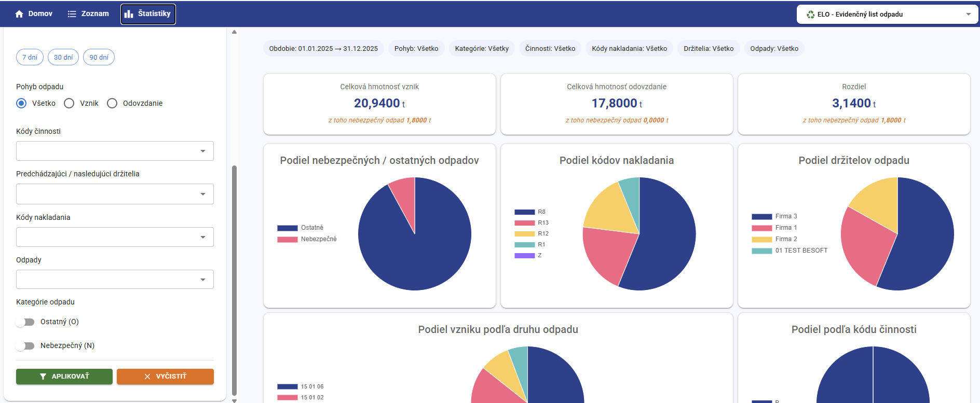Open the Kódy činnosti dropdown
The width and height of the screenshot is (980, 403).
point(115,151)
